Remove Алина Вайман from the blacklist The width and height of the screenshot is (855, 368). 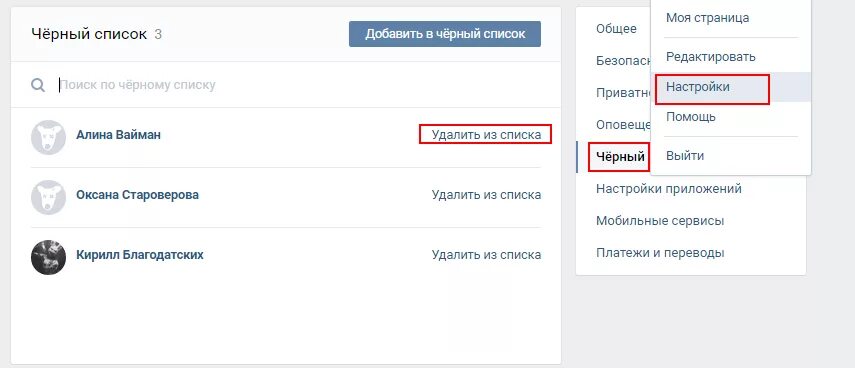click(x=486, y=135)
